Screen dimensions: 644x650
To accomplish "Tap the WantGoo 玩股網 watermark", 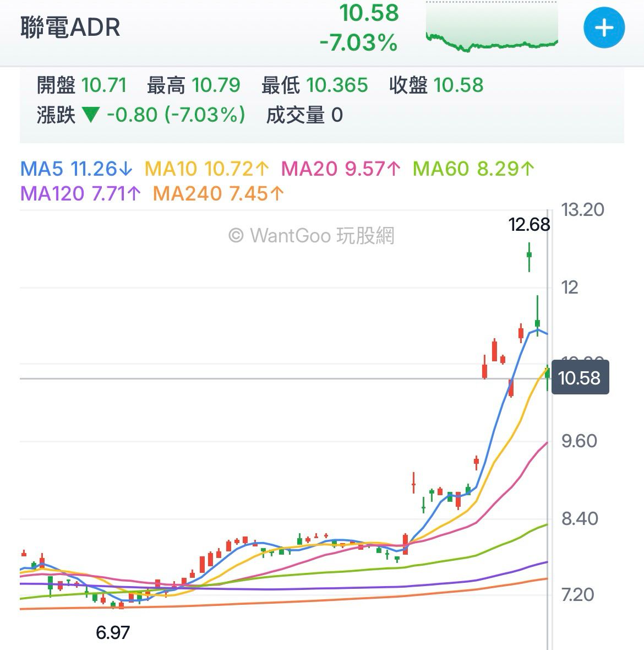I will coord(312,236).
